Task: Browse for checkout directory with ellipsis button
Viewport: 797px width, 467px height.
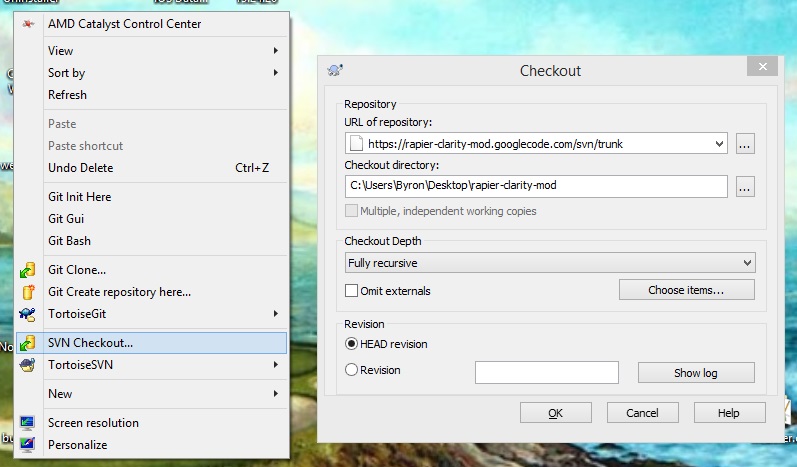Action: point(745,187)
